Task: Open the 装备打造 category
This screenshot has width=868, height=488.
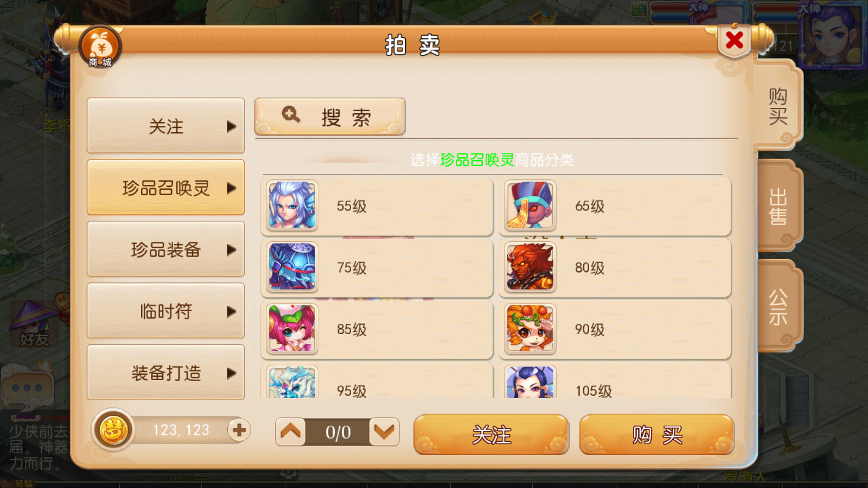Action: click(x=165, y=373)
